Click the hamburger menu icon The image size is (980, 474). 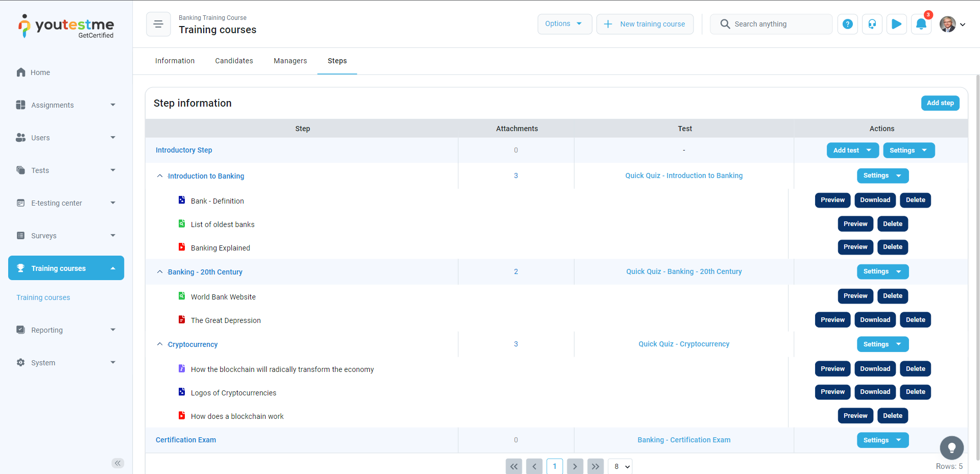158,24
